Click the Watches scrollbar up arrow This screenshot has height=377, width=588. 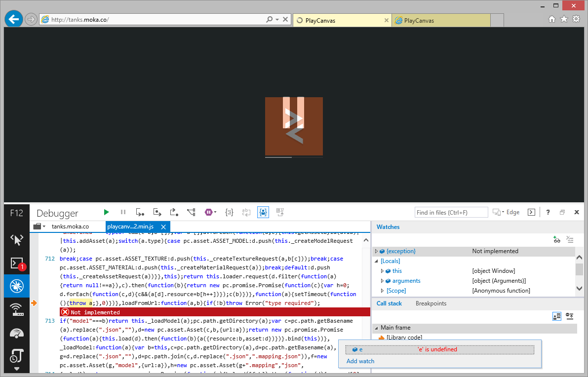pyautogui.click(x=579, y=258)
